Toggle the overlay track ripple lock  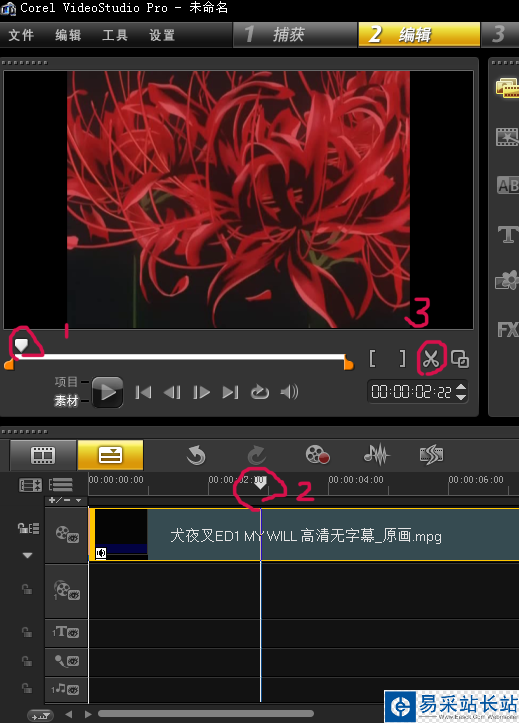(x=27, y=589)
